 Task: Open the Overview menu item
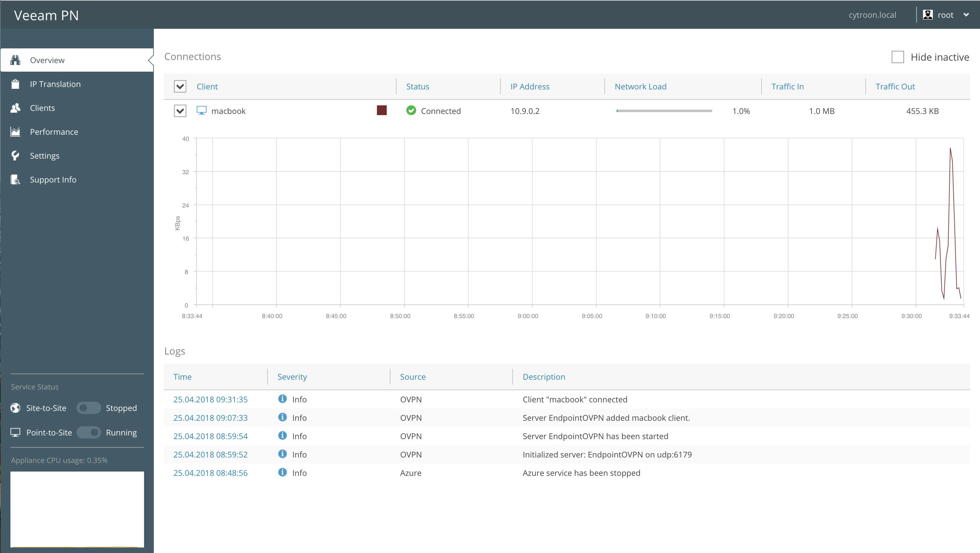coord(77,60)
